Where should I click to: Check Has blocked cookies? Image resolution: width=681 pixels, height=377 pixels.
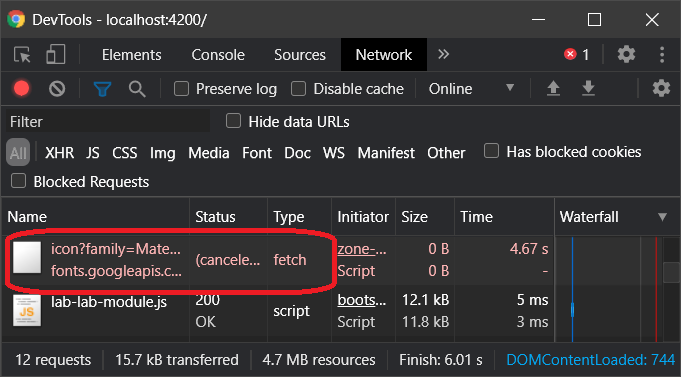pos(491,151)
